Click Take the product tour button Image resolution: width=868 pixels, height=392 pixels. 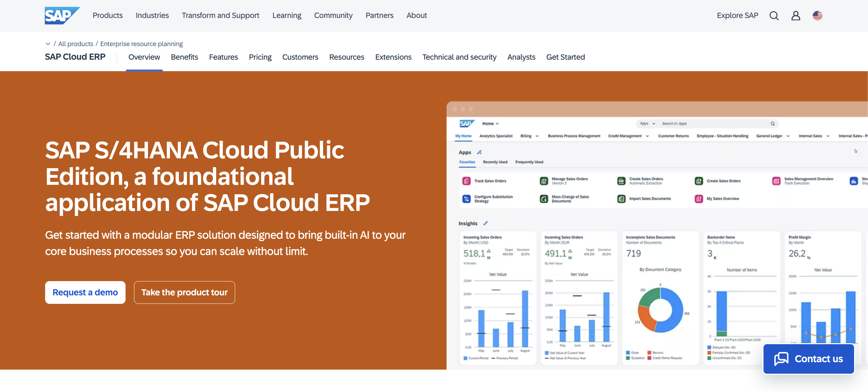pyautogui.click(x=184, y=292)
